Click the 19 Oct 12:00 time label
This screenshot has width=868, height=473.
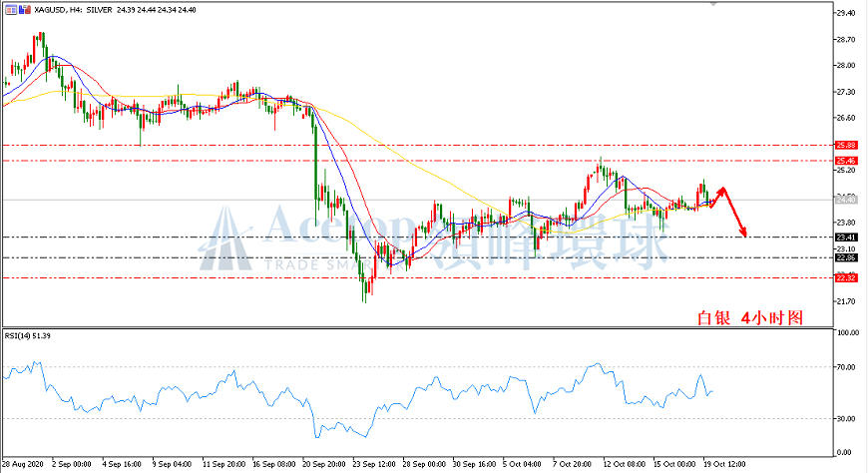[724, 464]
